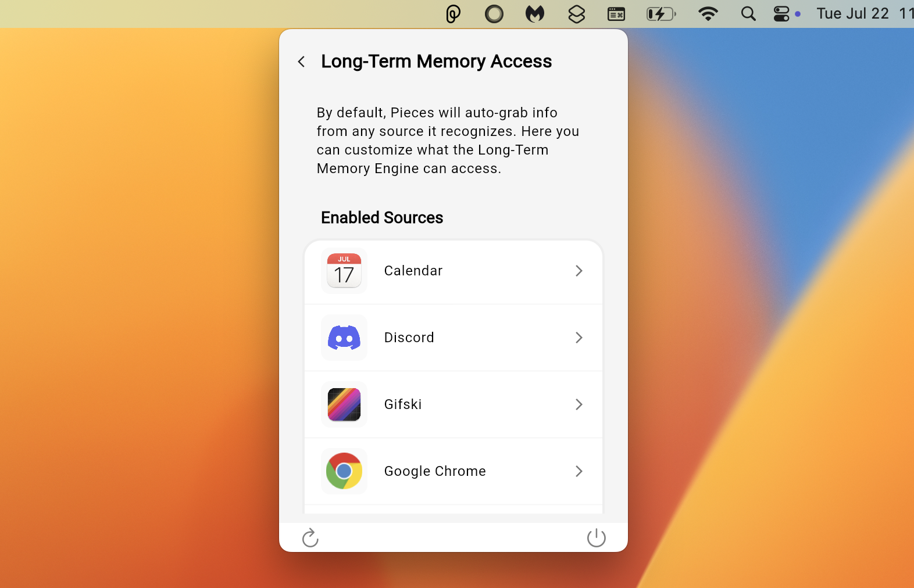Open the Calendar app icon

pos(344,271)
